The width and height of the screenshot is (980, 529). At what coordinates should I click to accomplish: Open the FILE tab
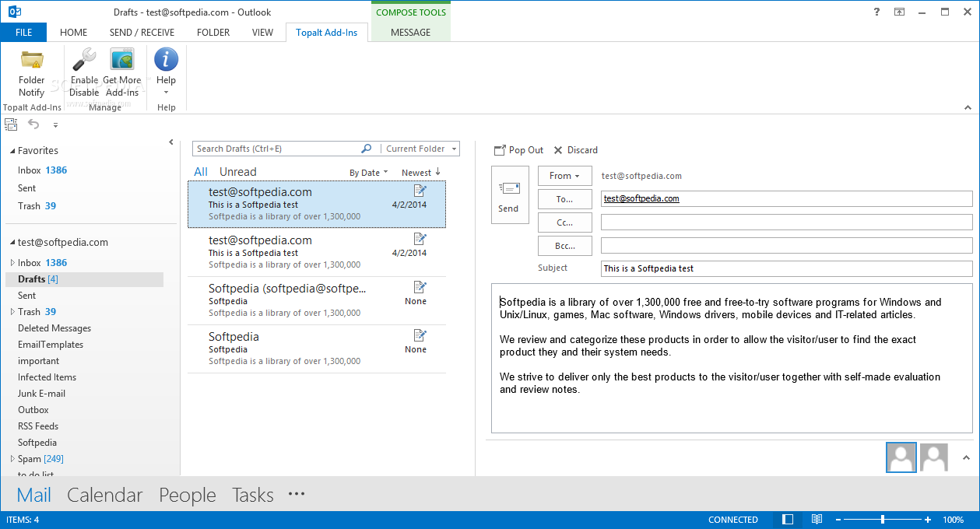point(23,33)
